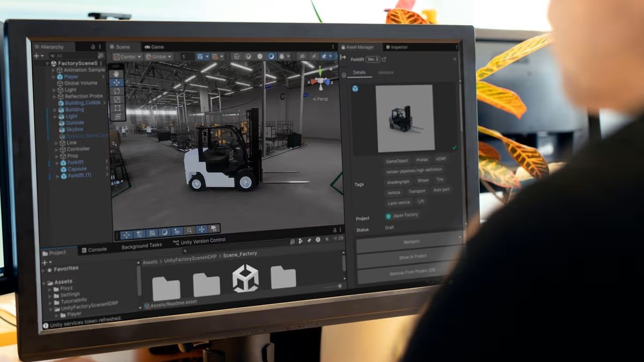The width and height of the screenshot is (644, 362).
Task: Expand the Animation Sample tree item
Action: point(53,70)
